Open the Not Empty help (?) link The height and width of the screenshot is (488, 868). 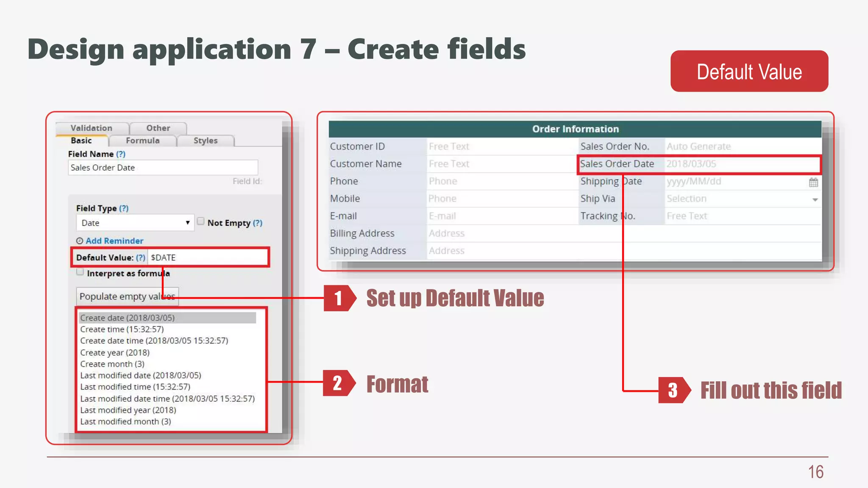(x=258, y=223)
